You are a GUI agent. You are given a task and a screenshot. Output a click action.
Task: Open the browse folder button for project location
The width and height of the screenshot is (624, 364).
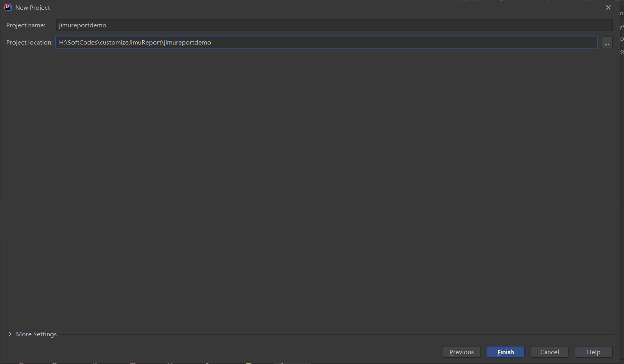607,43
